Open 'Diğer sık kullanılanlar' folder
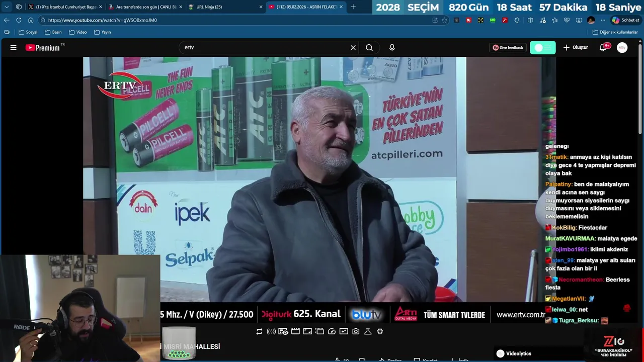 615,32
